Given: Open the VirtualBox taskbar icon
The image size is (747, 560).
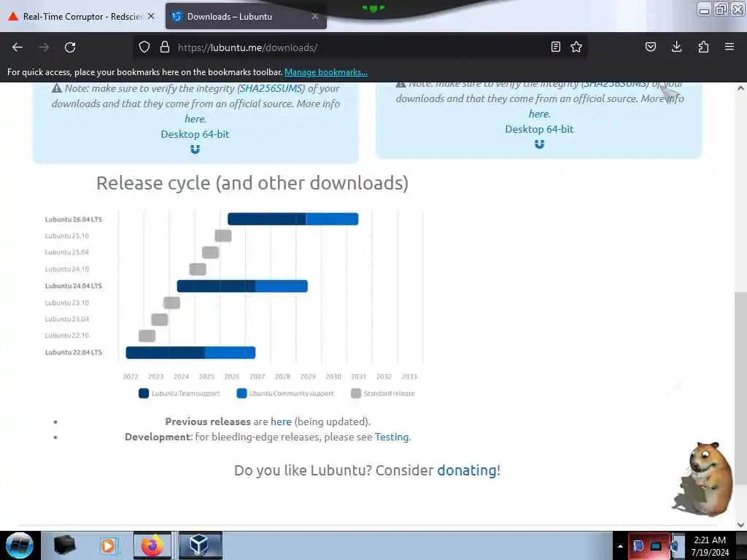Looking at the screenshot, I should [x=200, y=545].
